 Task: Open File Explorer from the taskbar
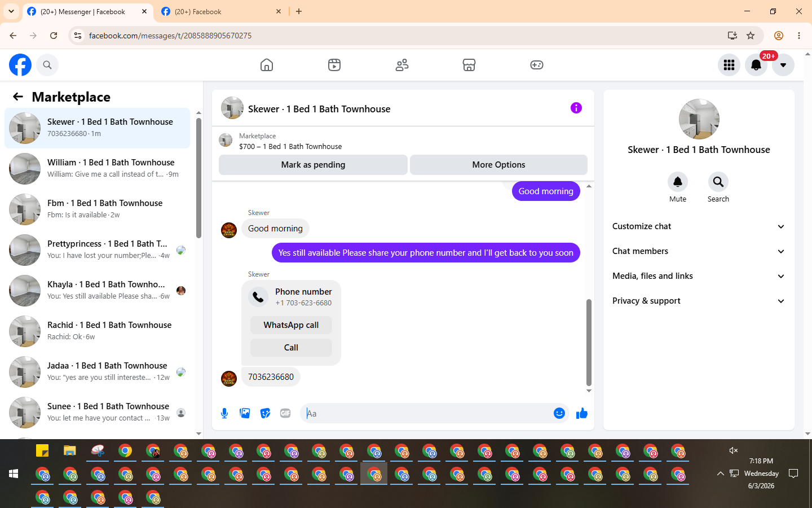pyautogui.click(x=70, y=450)
